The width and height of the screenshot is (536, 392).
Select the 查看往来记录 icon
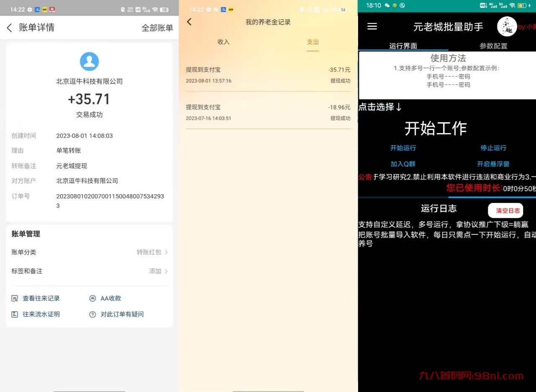click(14, 298)
